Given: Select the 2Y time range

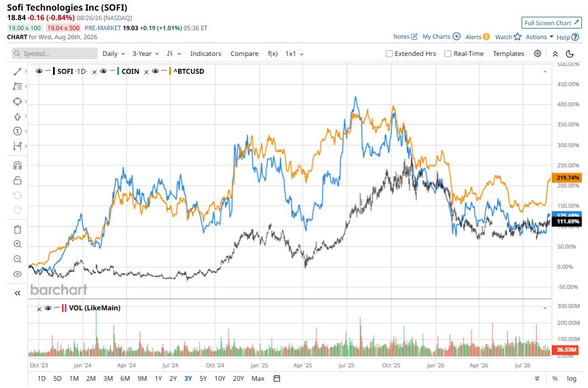Looking at the screenshot, I should pyautogui.click(x=173, y=378).
